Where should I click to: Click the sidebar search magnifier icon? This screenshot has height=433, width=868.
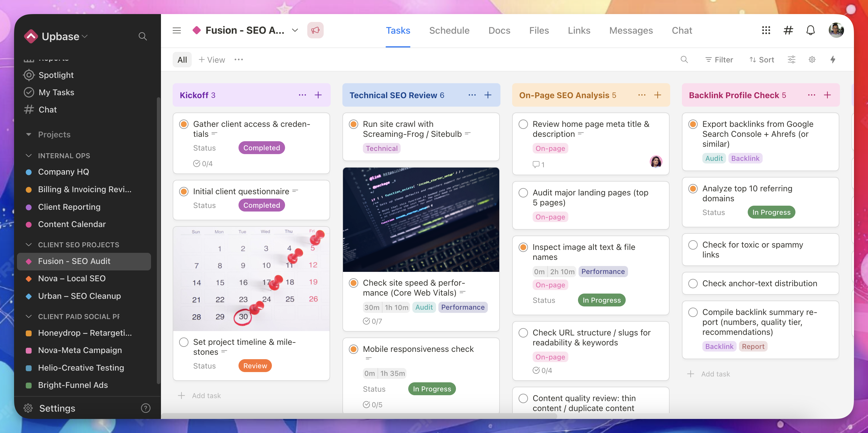point(143,36)
